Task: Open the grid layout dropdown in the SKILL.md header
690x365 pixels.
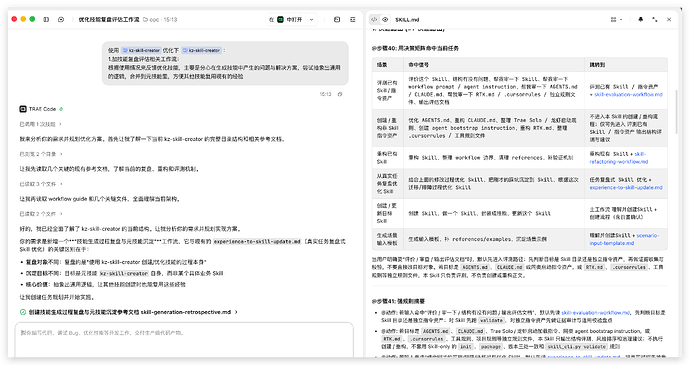Action: (616, 19)
